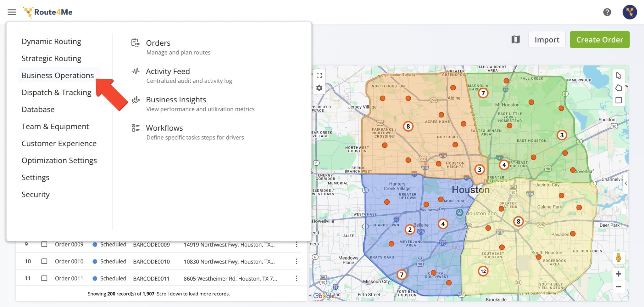The image size is (644, 307).
Task: Open the hamburger navigation menu
Action: [12, 12]
